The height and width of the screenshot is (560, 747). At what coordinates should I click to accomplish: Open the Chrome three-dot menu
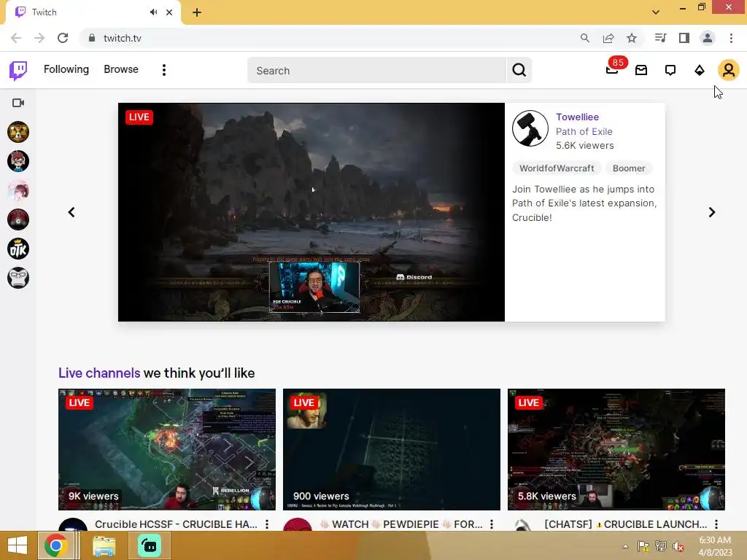pyautogui.click(x=731, y=38)
